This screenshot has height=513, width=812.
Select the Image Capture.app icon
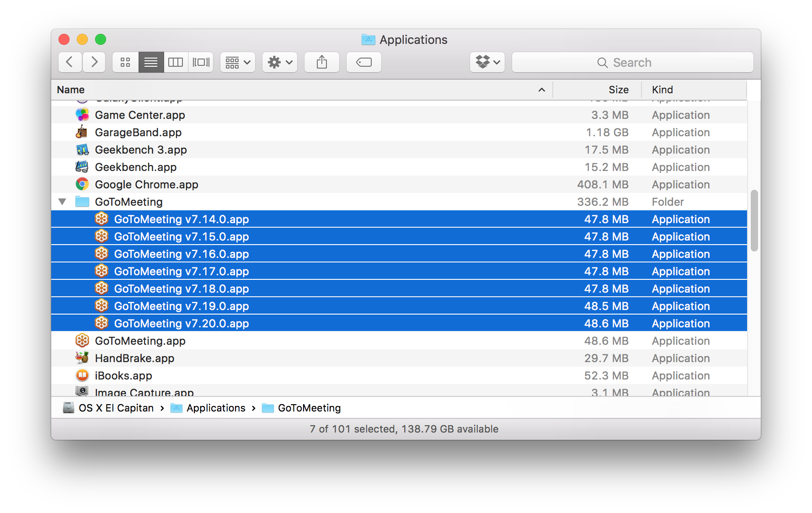coord(82,391)
